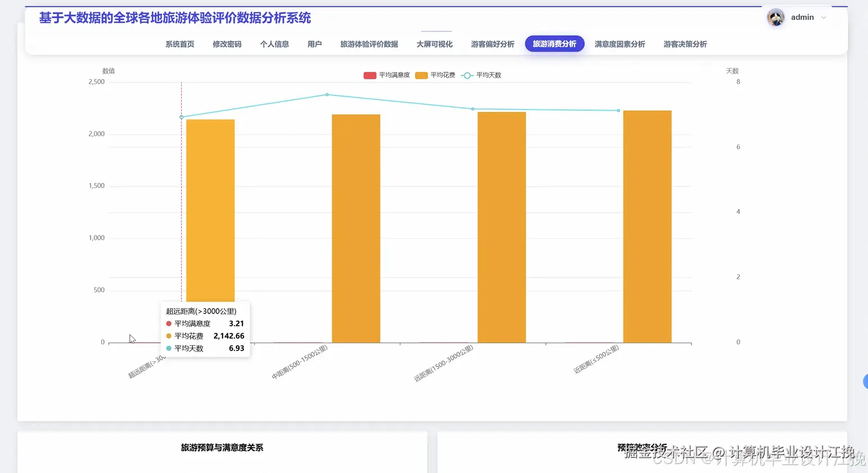
Task: Click the active 旅游消费分析 button
Action: pos(554,43)
